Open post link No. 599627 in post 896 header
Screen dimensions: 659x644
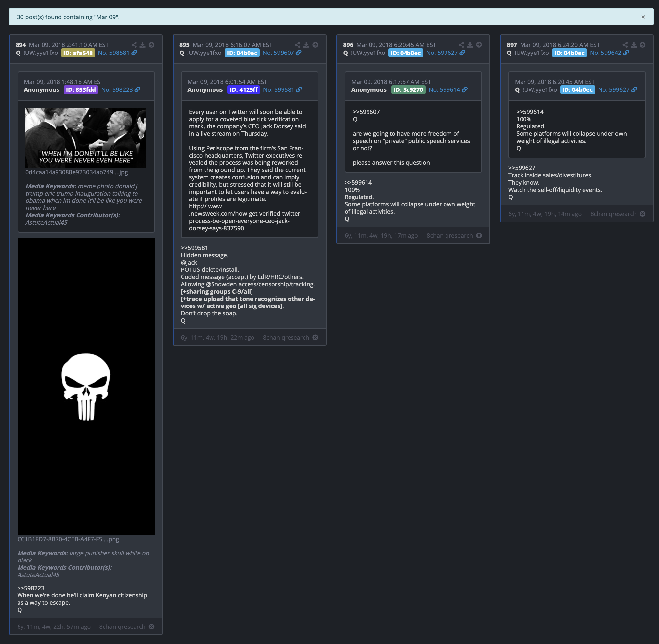(x=442, y=53)
